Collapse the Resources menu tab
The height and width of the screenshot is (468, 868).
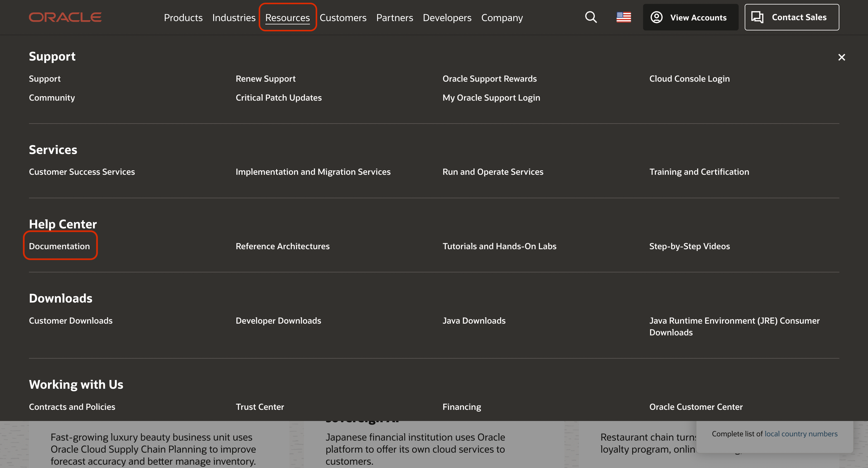coord(287,17)
